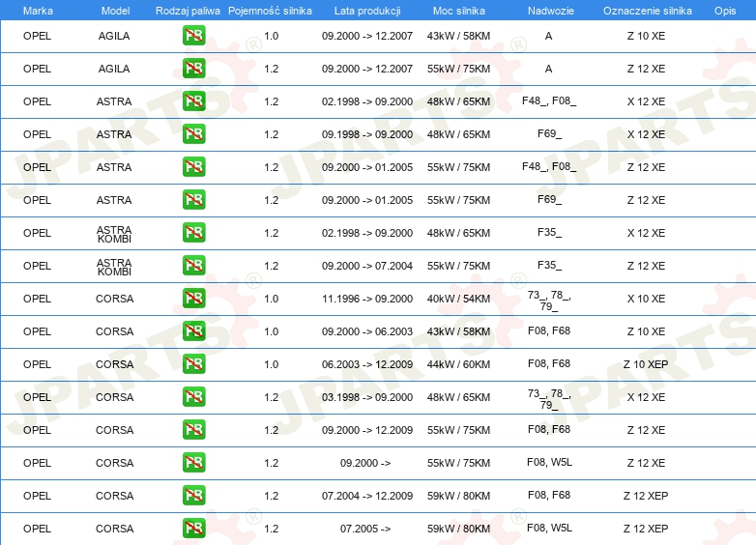Select power cell 40kW / 54KM
The width and height of the screenshot is (756, 545).
click(x=458, y=299)
